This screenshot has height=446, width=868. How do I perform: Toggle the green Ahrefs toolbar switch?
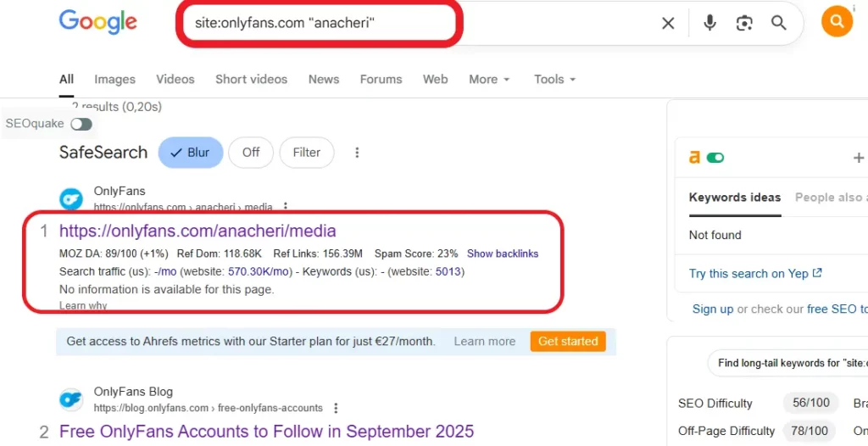(x=715, y=158)
